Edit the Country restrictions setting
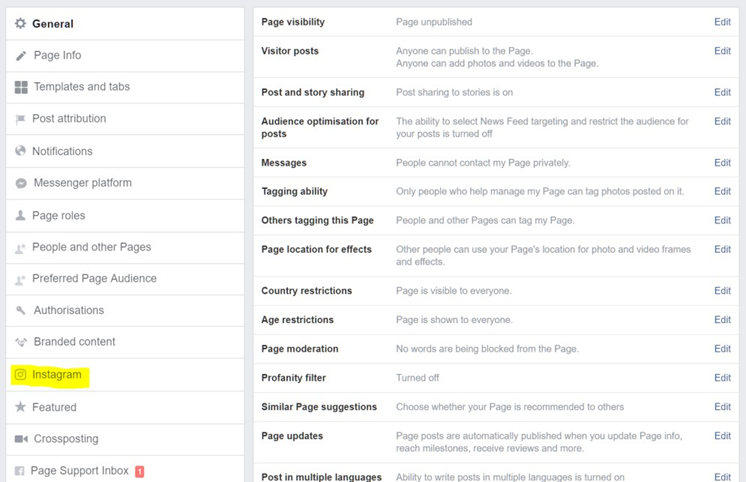 coord(722,291)
